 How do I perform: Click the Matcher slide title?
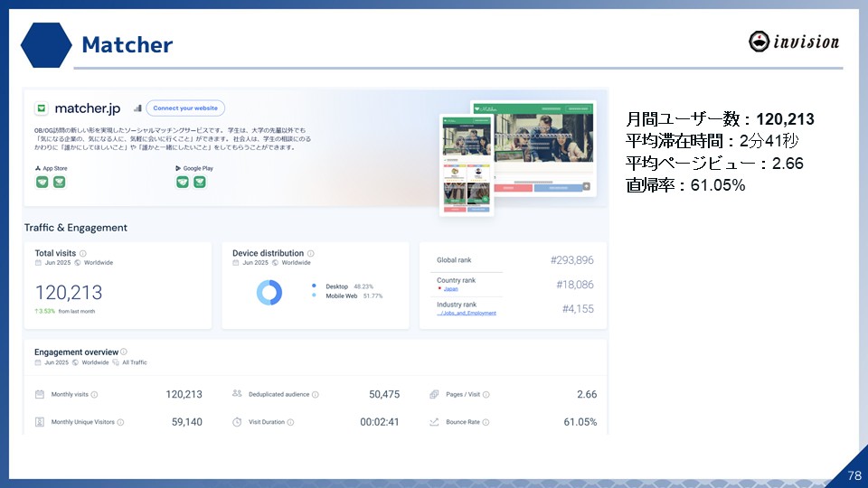[127, 45]
